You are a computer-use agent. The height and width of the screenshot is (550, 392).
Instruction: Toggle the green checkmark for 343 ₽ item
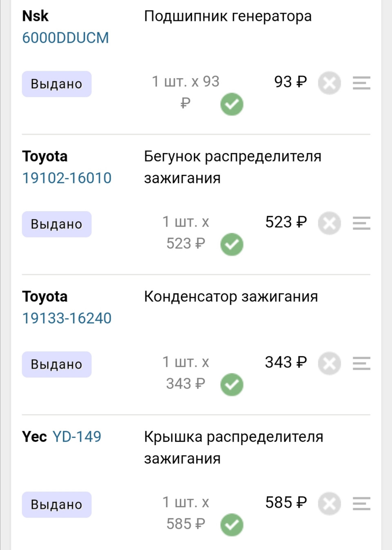point(232,385)
